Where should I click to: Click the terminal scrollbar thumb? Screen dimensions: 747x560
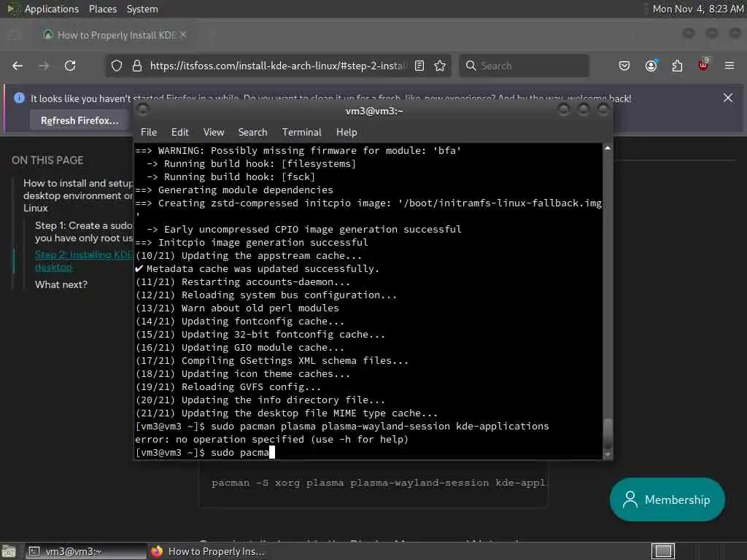click(608, 434)
